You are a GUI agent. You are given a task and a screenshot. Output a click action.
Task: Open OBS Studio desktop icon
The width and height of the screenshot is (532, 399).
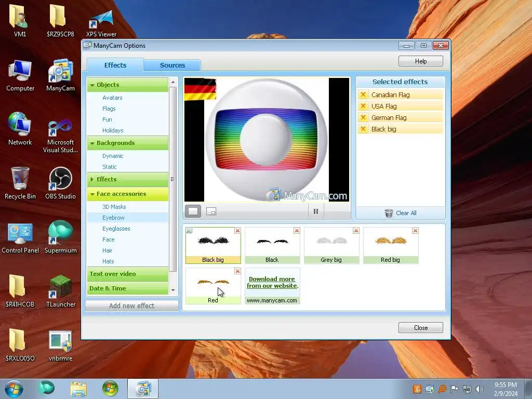(60, 183)
